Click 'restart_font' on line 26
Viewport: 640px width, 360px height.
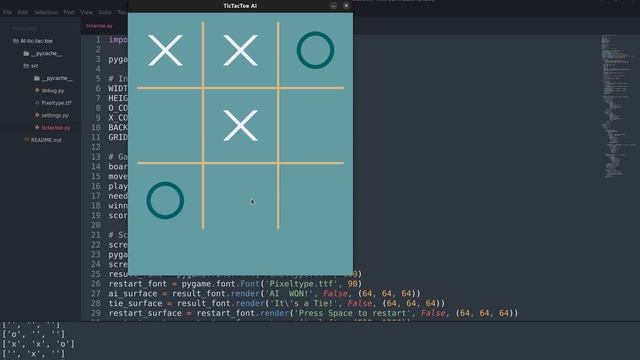138,284
